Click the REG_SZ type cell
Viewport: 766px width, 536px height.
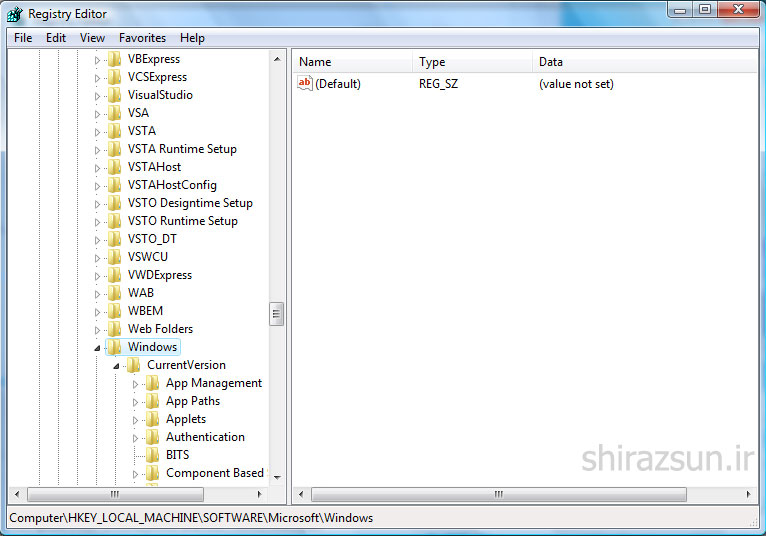[438, 84]
